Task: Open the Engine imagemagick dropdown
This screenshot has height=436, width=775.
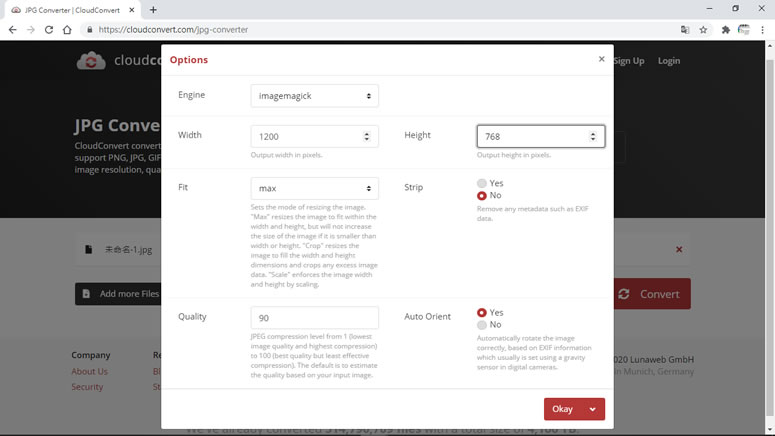Action: 314,96
